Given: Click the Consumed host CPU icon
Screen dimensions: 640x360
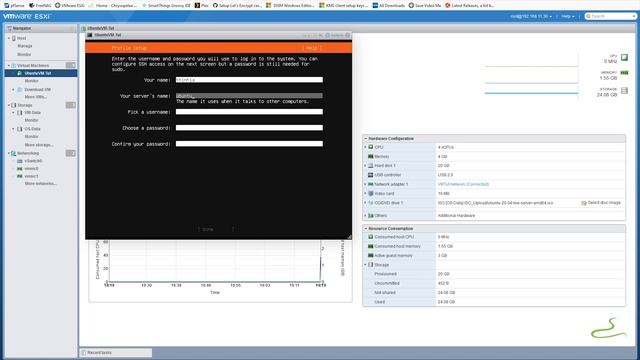Looking at the screenshot, I should click(x=371, y=237).
